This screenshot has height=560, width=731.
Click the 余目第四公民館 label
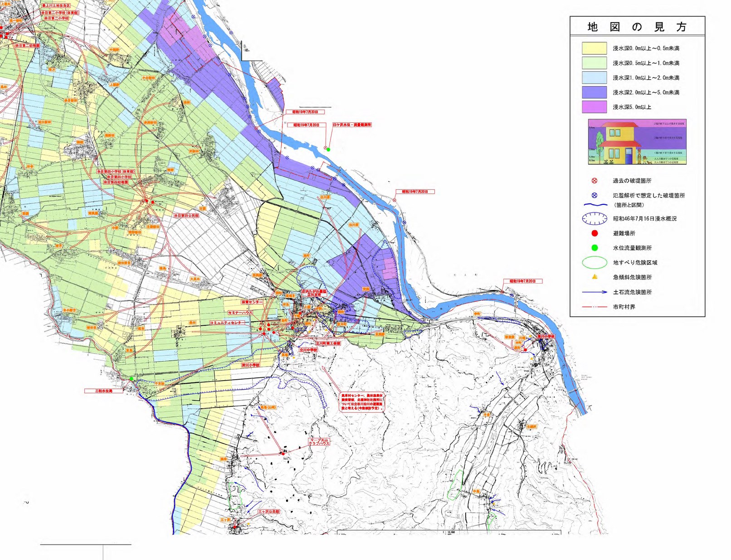pos(186,216)
